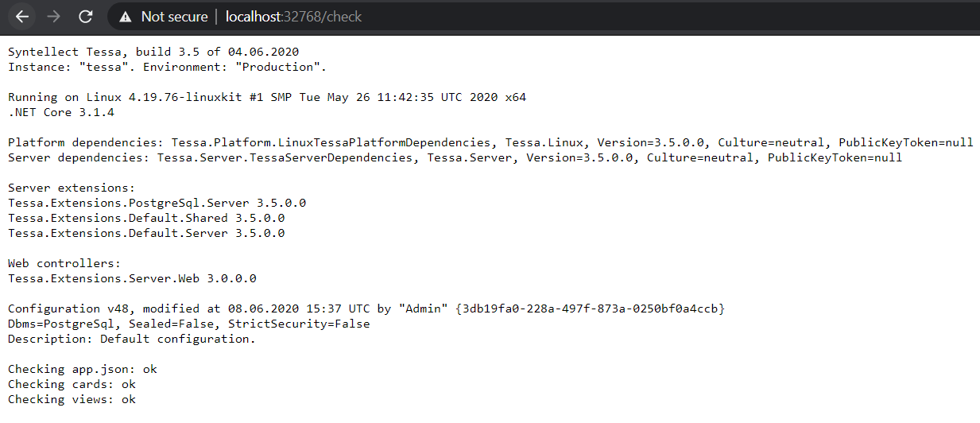Image resolution: width=980 pixels, height=423 pixels.
Task: Go back with the browser back arrow
Action: pyautogui.click(x=22, y=16)
